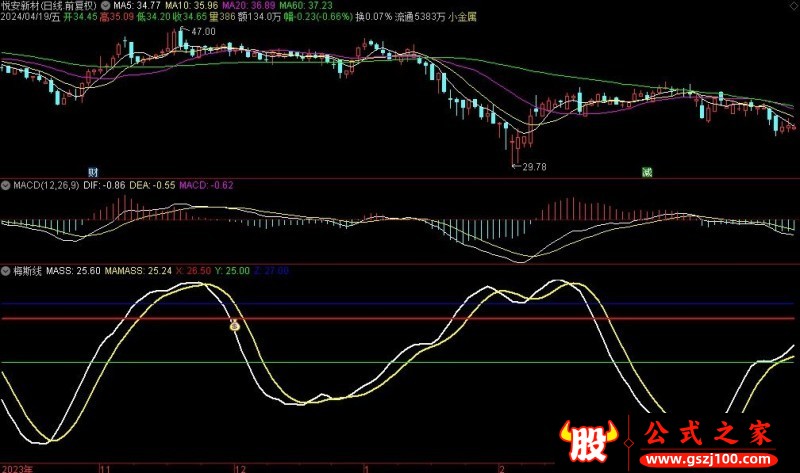Click the 47.00 high price marker
800x473 pixels.
pos(202,32)
